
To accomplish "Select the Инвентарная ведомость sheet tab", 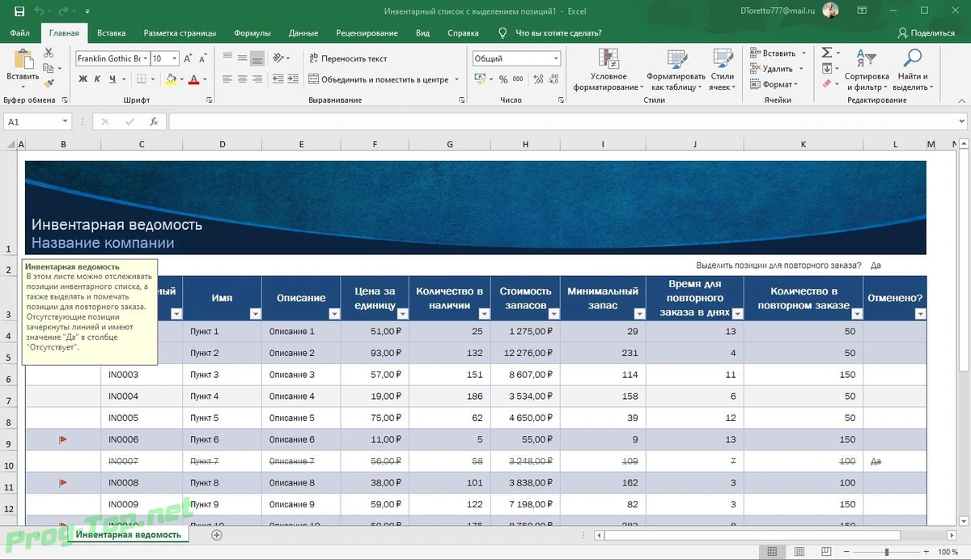I will (128, 535).
